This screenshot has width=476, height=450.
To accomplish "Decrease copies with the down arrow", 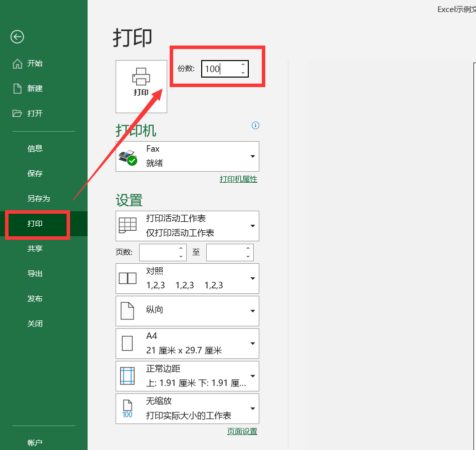I will click(x=243, y=73).
